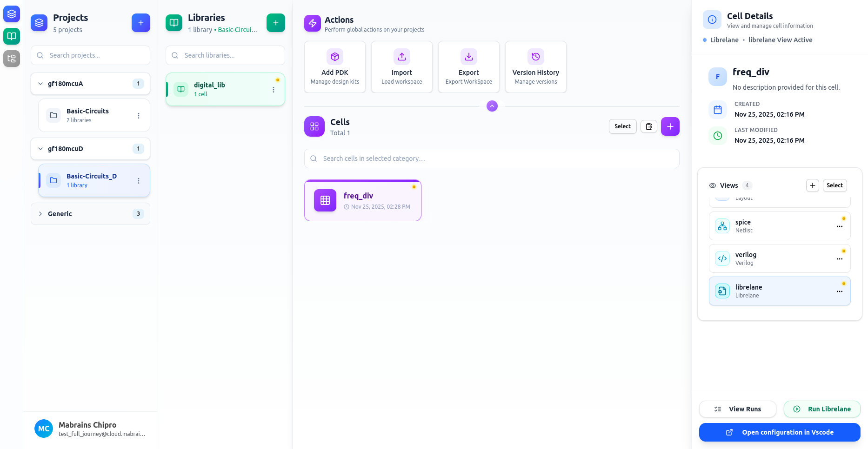Open configuration in Vscode
868x449 pixels.
coord(779,432)
